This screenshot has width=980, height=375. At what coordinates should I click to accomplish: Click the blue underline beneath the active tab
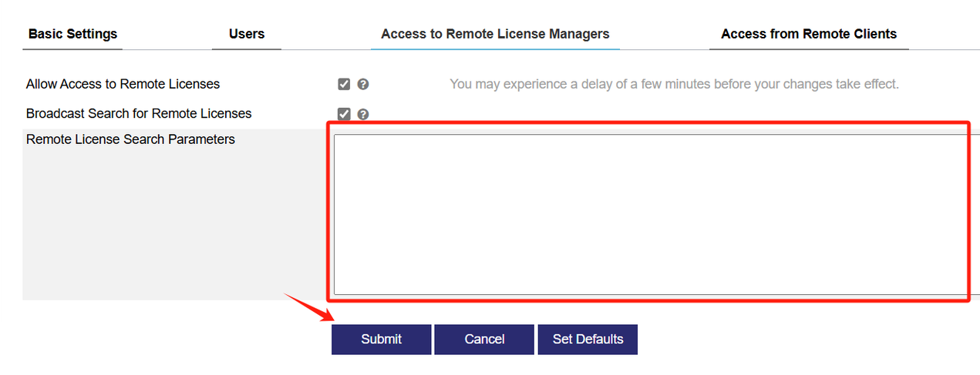pyautogui.click(x=495, y=49)
